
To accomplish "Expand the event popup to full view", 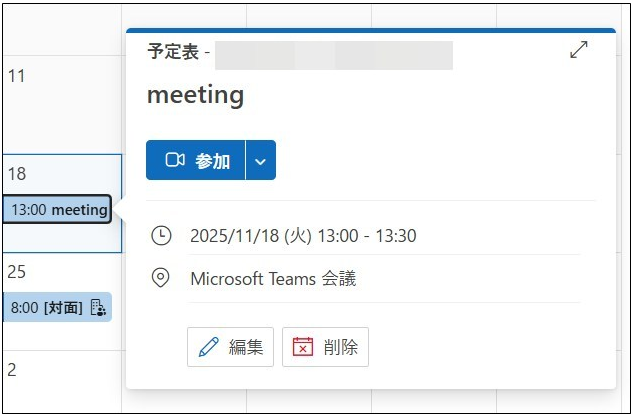I will (579, 50).
